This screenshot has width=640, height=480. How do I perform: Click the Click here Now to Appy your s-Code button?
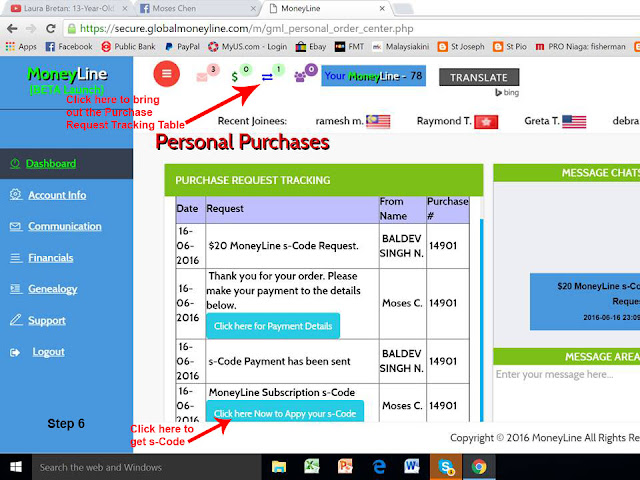click(x=285, y=411)
